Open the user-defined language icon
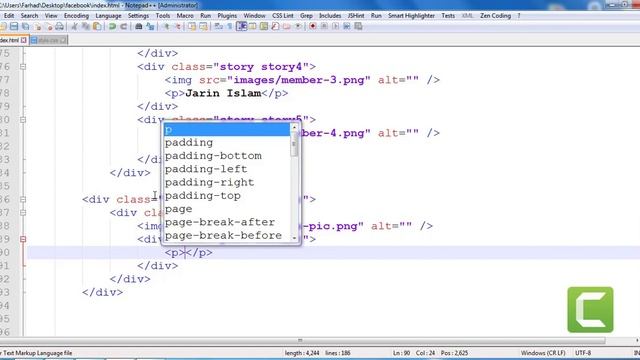The image size is (640, 360). [x=252, y=27]
